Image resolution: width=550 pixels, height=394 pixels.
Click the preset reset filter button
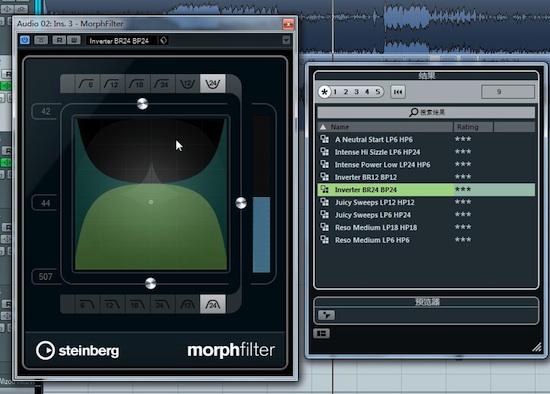coord(398,92)
